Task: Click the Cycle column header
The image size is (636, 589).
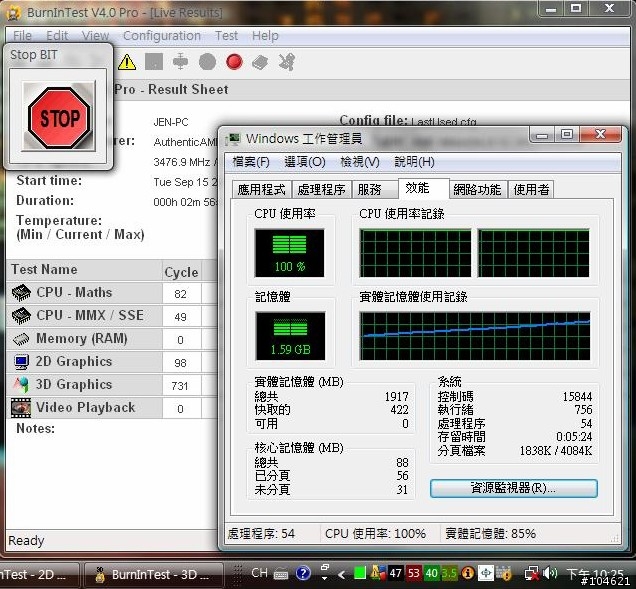Action: coord(181,272)
